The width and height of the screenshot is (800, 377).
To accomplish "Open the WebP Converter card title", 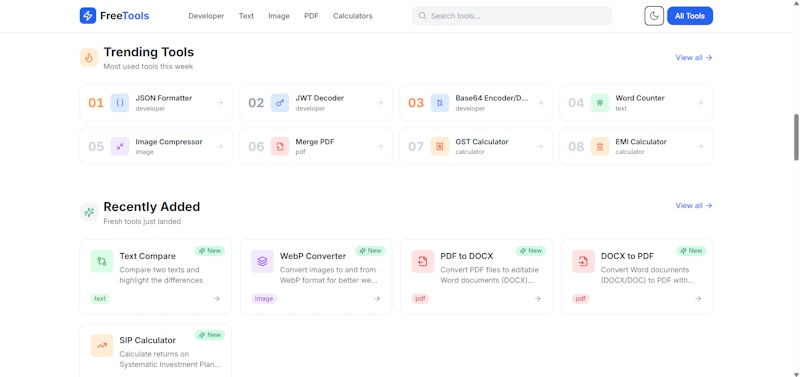I will tap(313, 256).
